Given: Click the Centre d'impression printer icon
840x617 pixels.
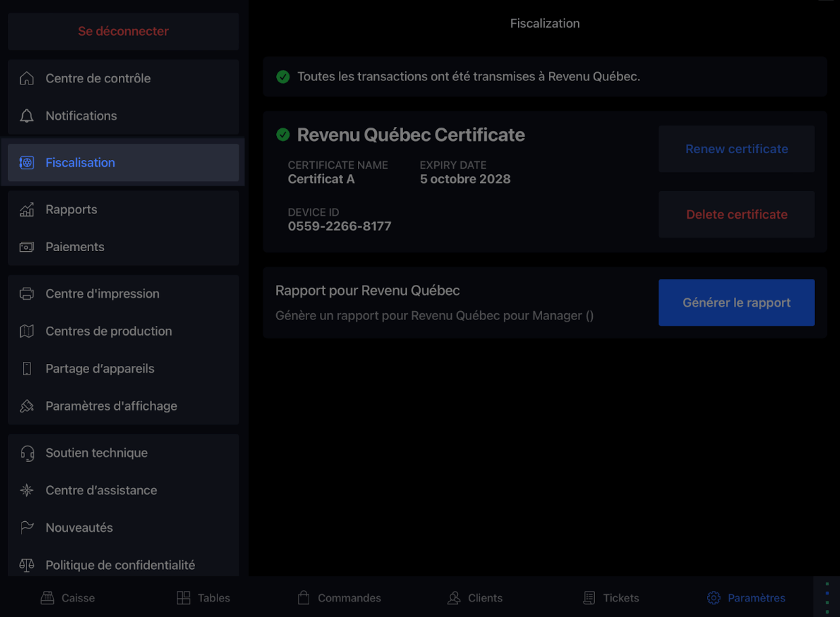Looking at the screenshot, I should pos(26,294).
